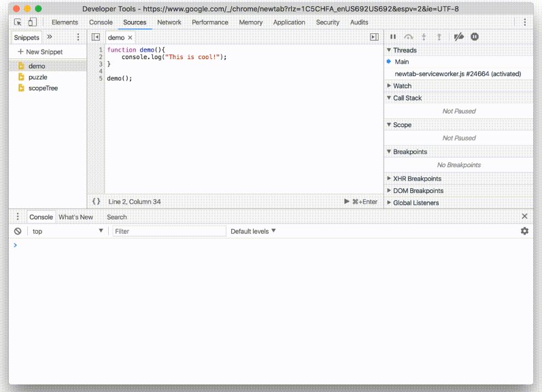Hide the debugger sidebar icon
The width and height of the screenshot is (542, 392).
(x=374, y=37)
